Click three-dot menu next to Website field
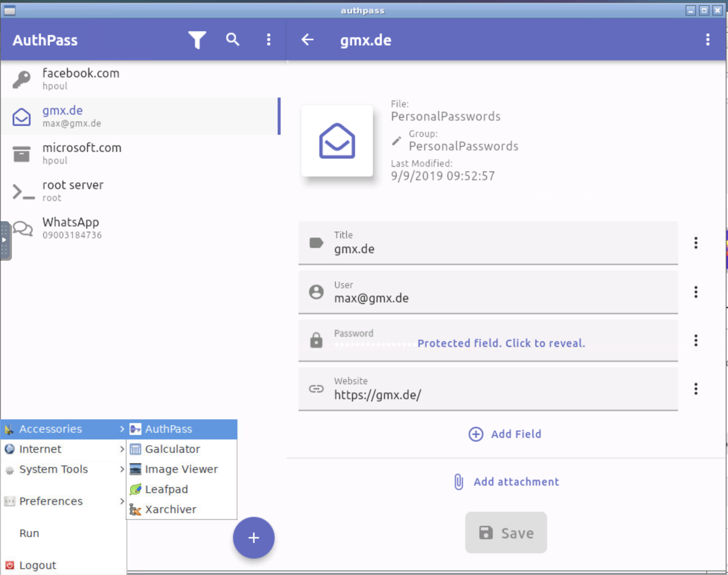 697,389
